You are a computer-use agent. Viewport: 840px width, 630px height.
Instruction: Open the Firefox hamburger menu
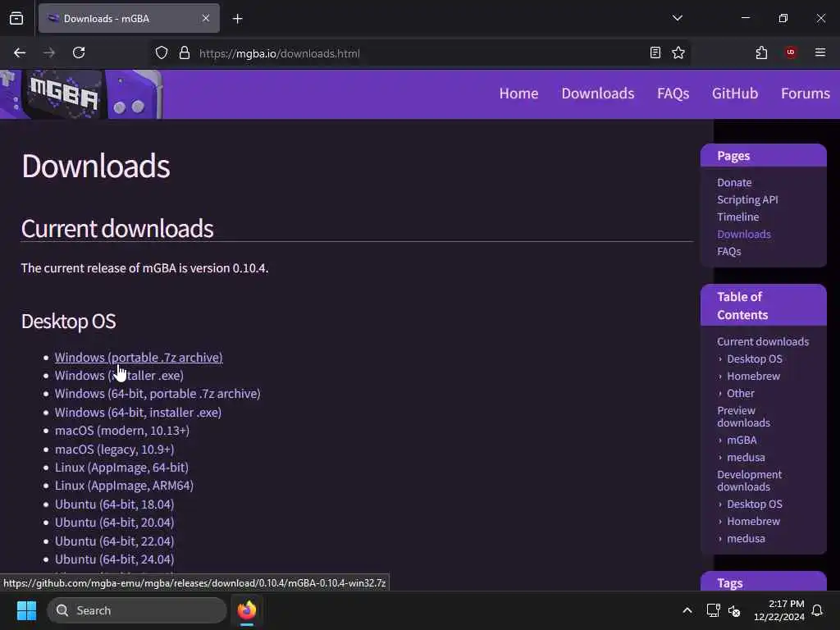click(820, 52)
